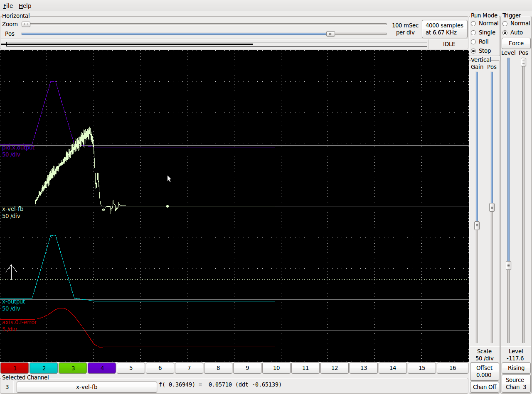Select green channel 3 button

coord(73,368)
